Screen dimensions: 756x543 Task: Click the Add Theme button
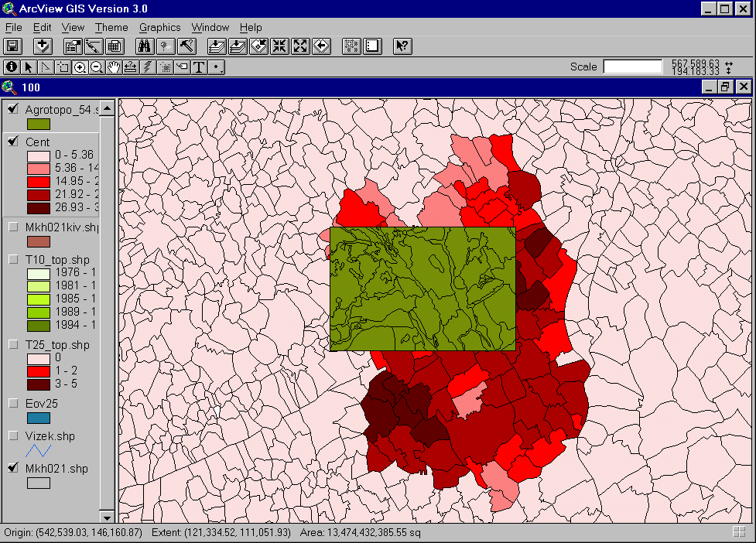[x=43, y=46]
